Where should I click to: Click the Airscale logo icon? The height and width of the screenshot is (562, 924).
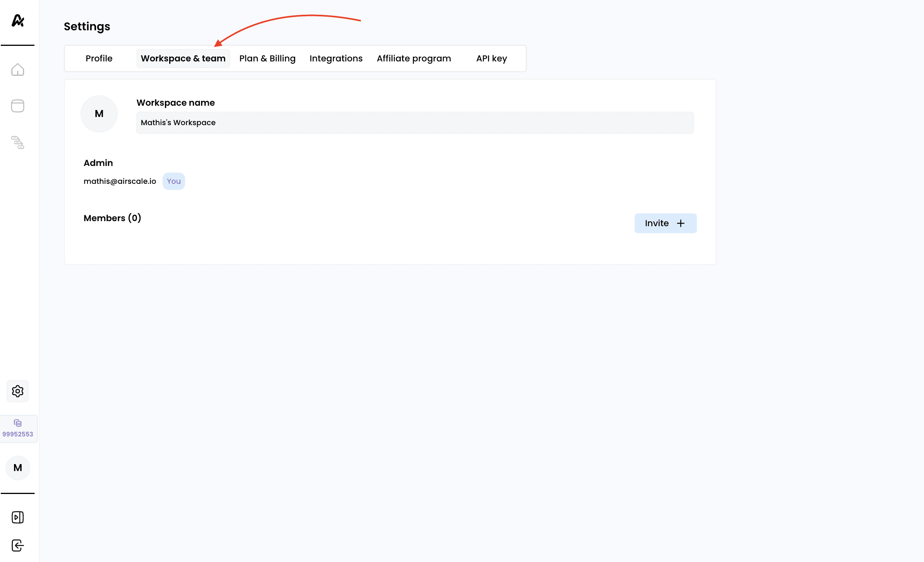pyautogui.click(x=18, y=21)
